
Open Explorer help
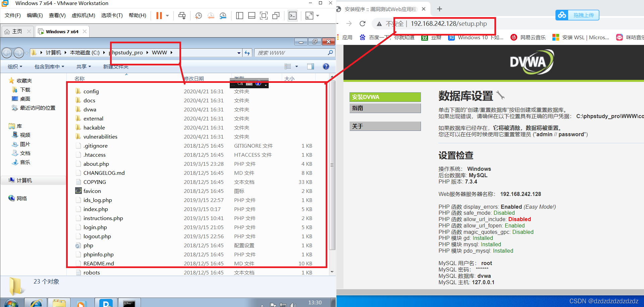pos(326,66)
